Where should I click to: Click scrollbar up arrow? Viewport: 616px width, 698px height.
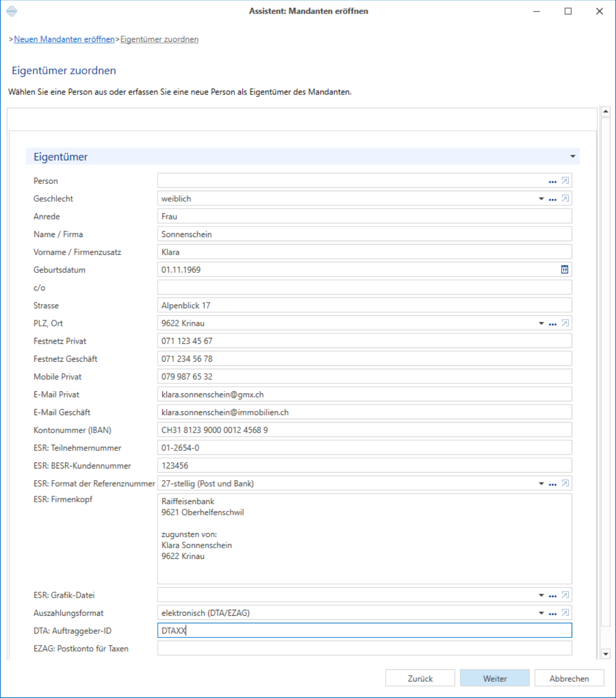click(x=606, y=111)
